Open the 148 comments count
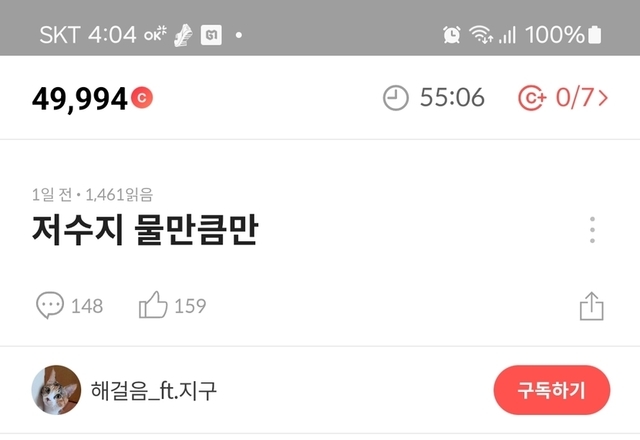This screenshot has height=440, width=640. coord(87,306)
